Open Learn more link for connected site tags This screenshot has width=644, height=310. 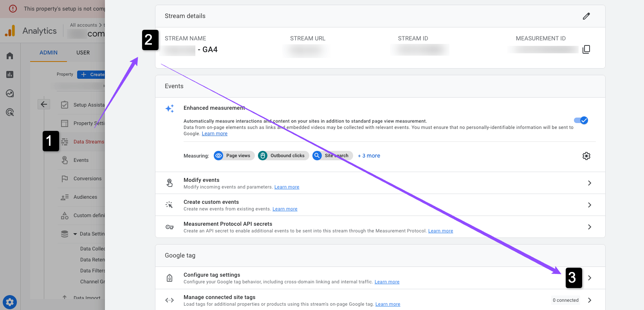point(388,304)
